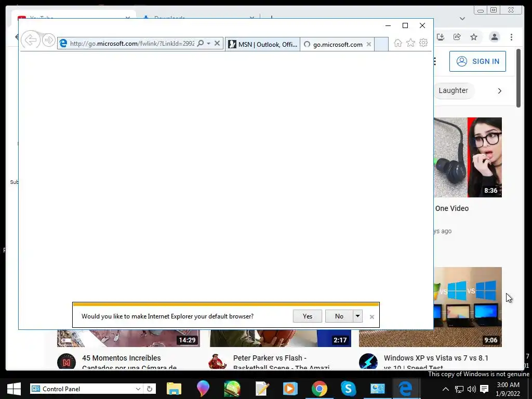532x399 pixels.
Task: Click Chrome install/download icon in address bar
Action: [x=441, y=37]
